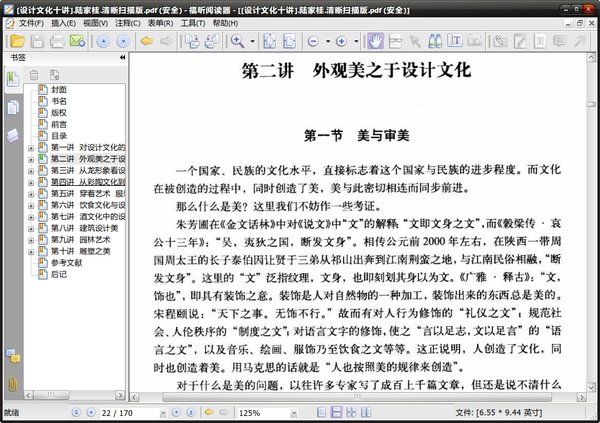Image resolution: width=600 pixels, height=423 pixels.
Task: Open the 版权 bookmark
Action: pos(59,113)
